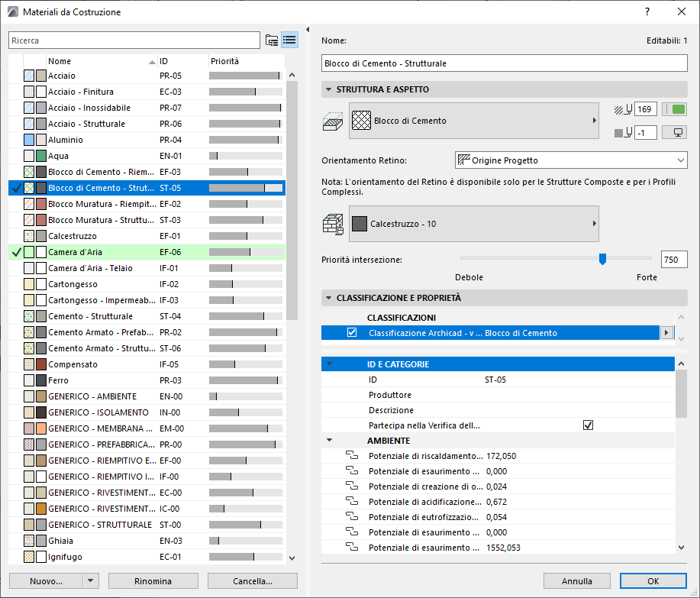The image size is (700, 598).
Task: Click the cut fill foreground pen icon
Action: 623,109
